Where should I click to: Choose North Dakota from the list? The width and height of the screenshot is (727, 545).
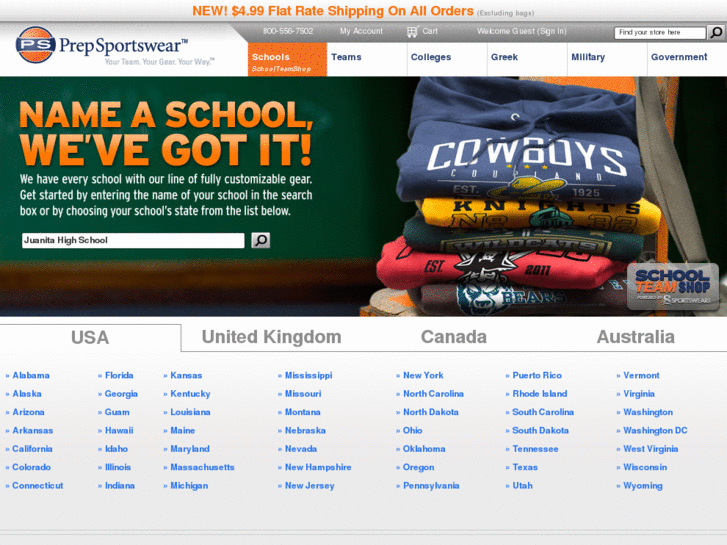tap(431, 412)
